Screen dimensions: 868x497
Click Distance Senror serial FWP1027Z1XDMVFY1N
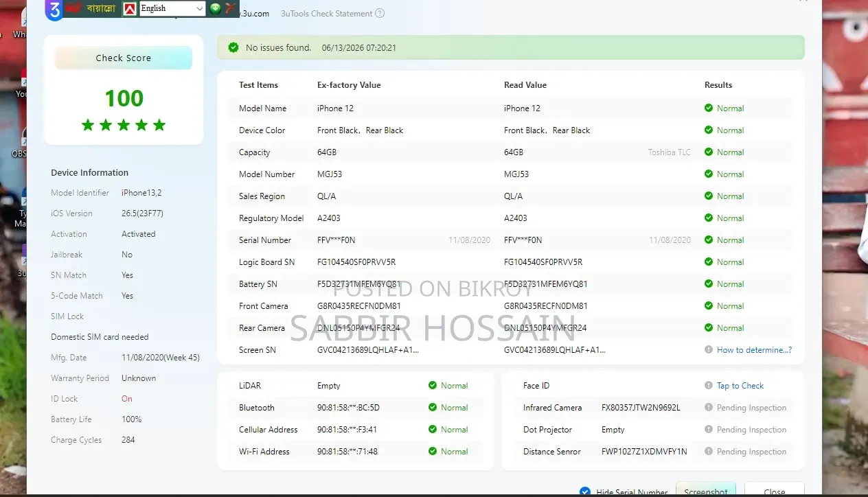[644, 452]
